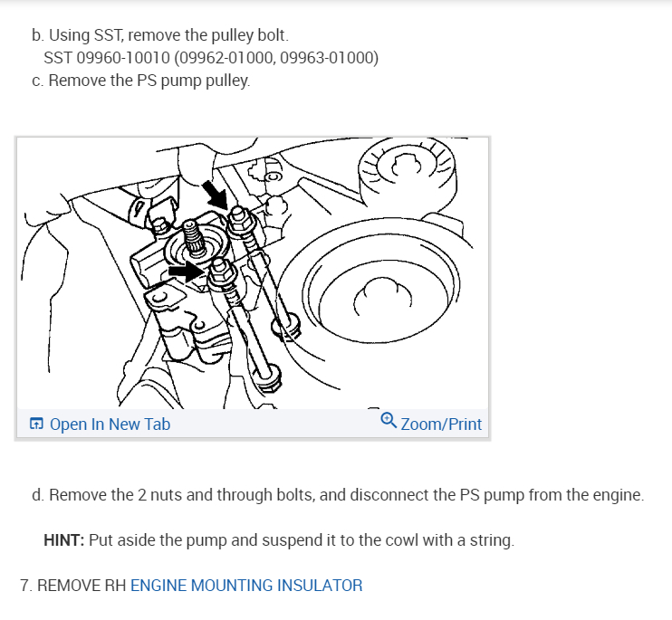
Task: Open the diagram via Open In New Tab text
Action: point(110,424)
